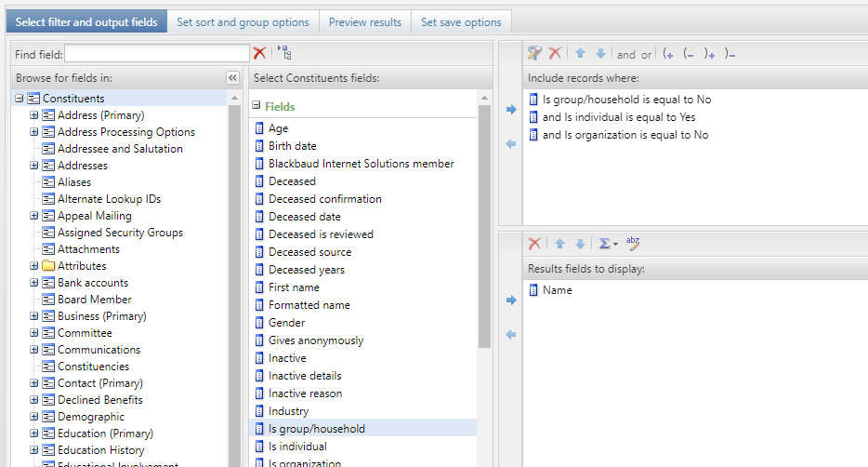The width and height of the screenshot is (868, 467).
Task: Toggle the field tree view icon
Action: click(x=284, y=53)
